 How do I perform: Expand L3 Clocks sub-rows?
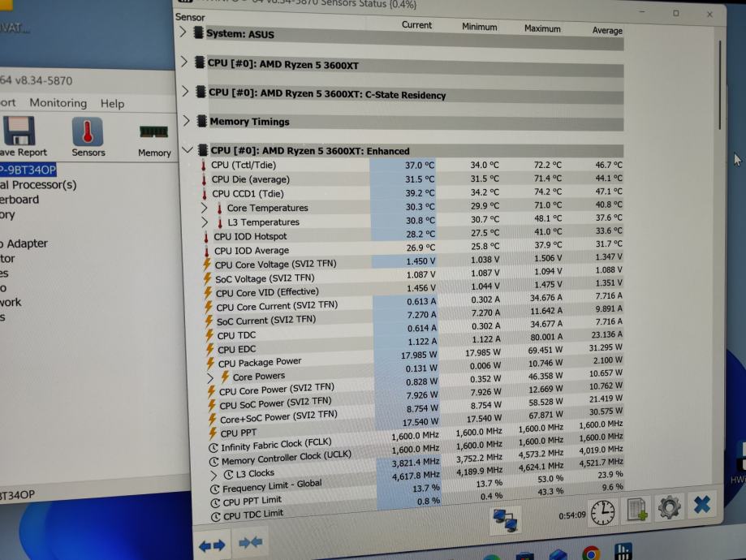coord(213,475)
